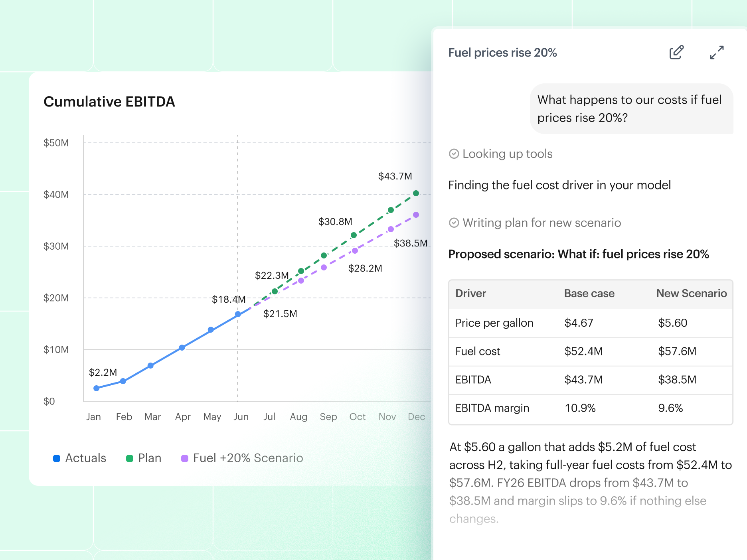The width and height of the screenshot is (747, 560).
Task: Toggle Plan series in chart legend
Action: point(144,458)
